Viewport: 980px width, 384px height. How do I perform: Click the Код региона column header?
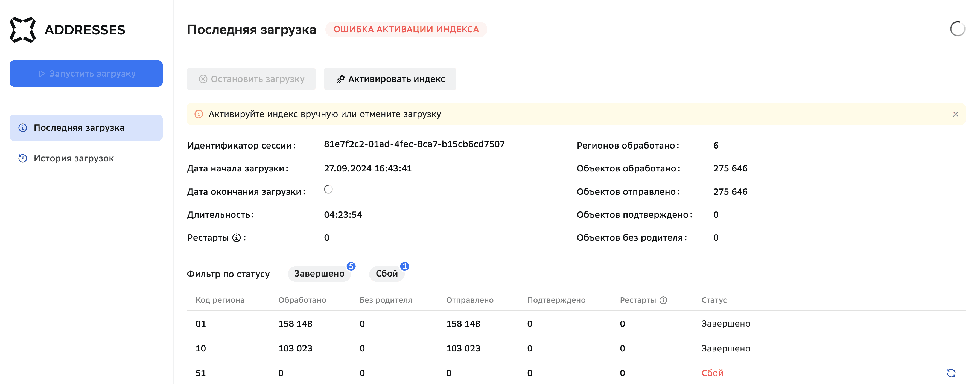[x=220, y=300]
